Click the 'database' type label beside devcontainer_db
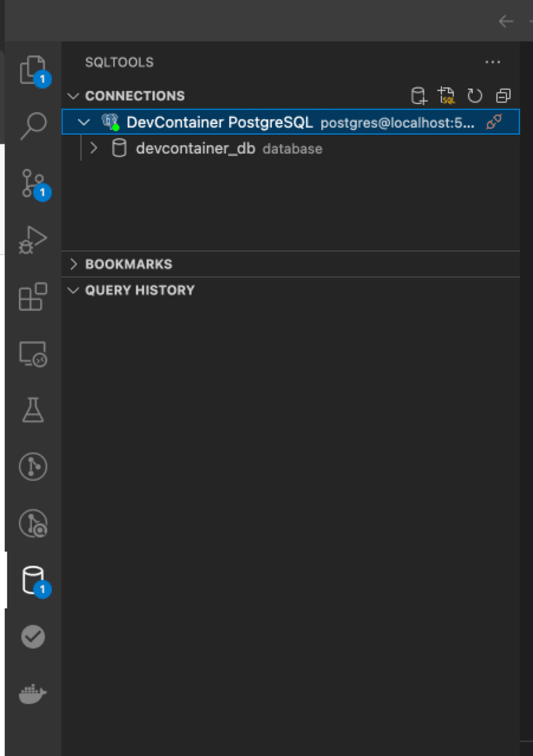Image resolution: width=533 pixels, height=756 pixels. pos(292,149)
